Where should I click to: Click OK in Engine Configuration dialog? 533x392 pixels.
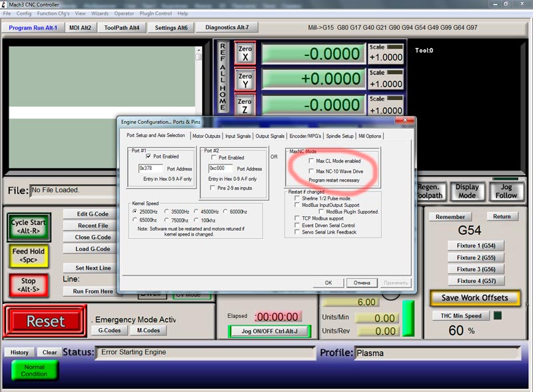click(328, 283)
